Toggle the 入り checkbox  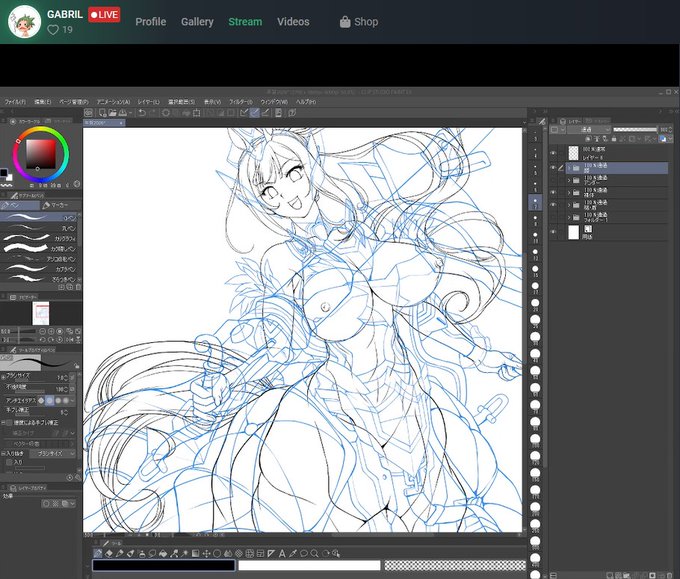tap(9, 462)
